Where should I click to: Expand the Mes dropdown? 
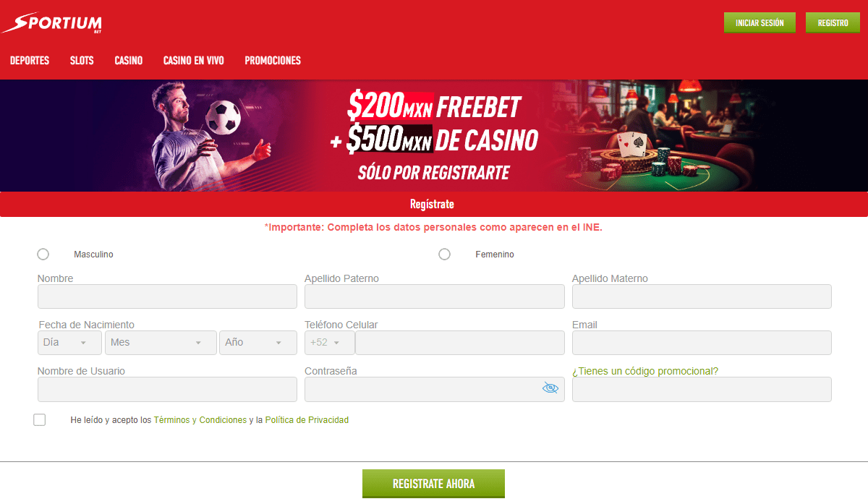click(161, 343)
